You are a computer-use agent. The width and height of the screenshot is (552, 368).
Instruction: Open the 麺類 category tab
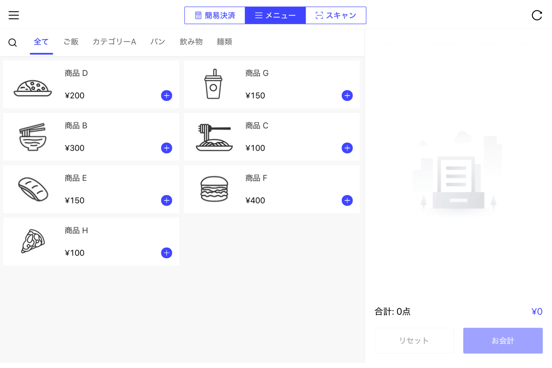[224, 42]
